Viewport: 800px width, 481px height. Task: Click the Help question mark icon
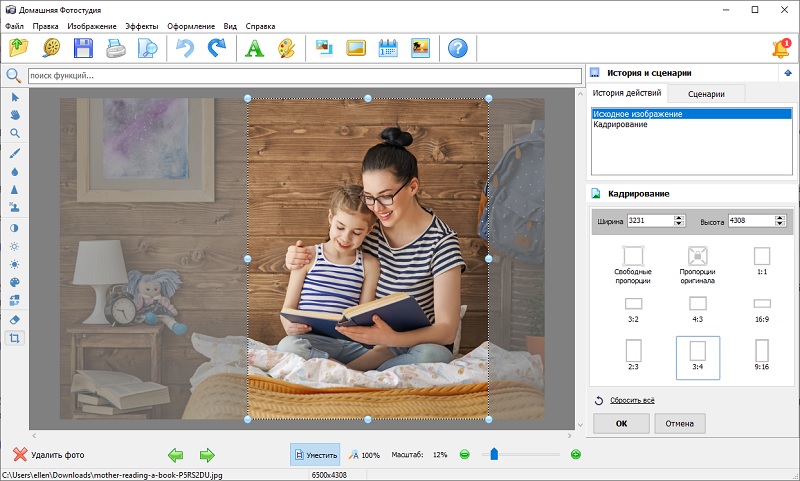(457, 47)
